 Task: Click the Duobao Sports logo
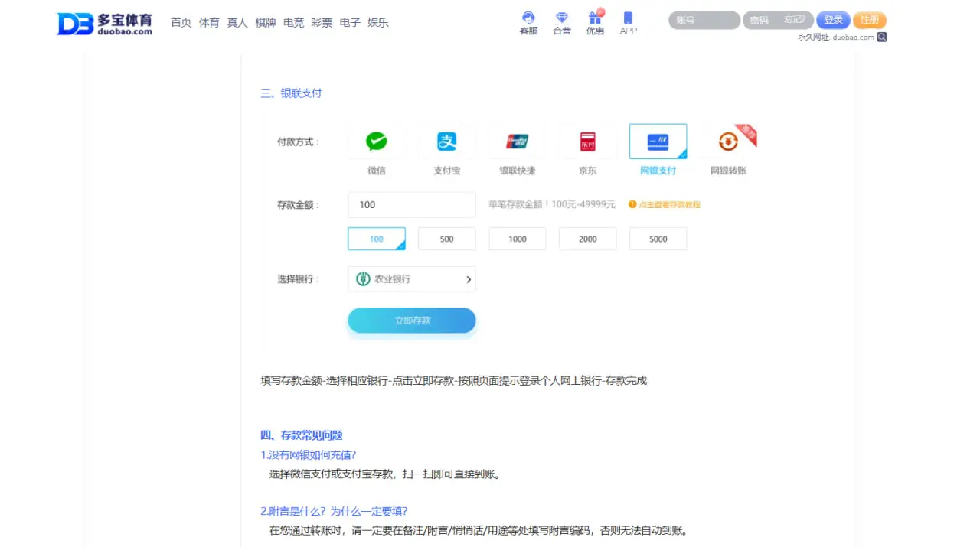(x=104, y=24)
